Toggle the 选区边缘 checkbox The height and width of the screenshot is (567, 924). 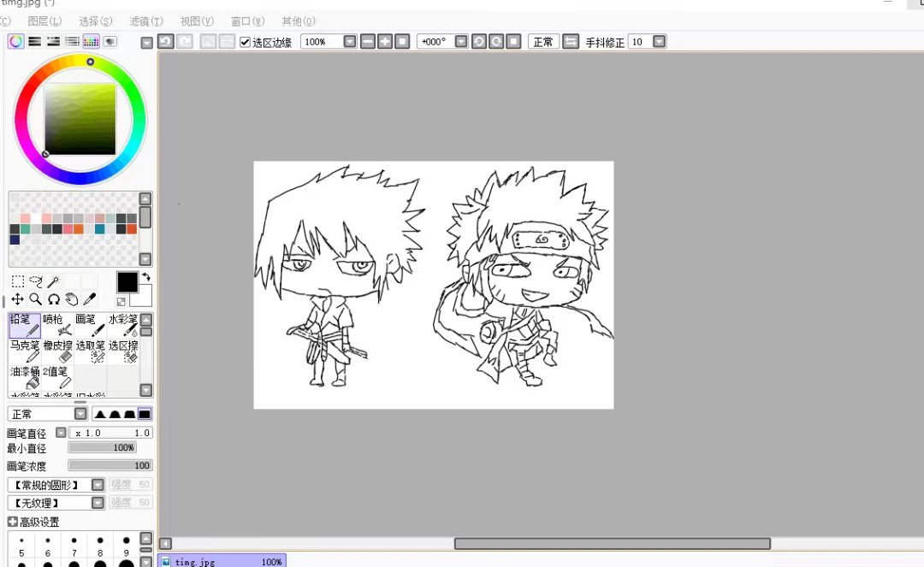tap(245, 42)
